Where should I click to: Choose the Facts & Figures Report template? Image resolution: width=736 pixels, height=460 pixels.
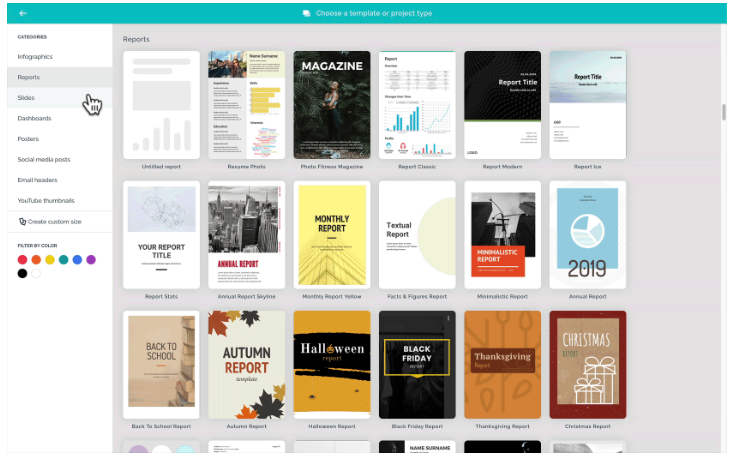[x=417, y=235]
